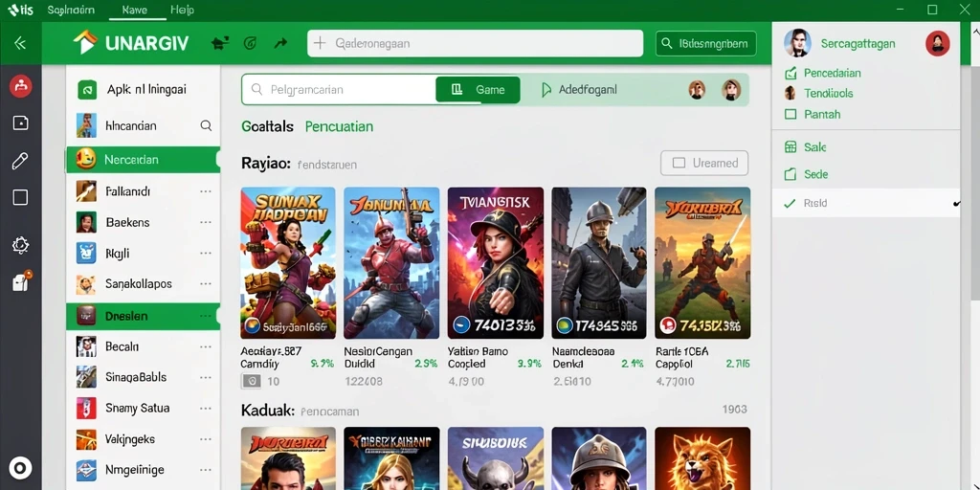Open the Tviangisk game thumbnail
The image size is (980, 490).
click(x=495, y=263)
